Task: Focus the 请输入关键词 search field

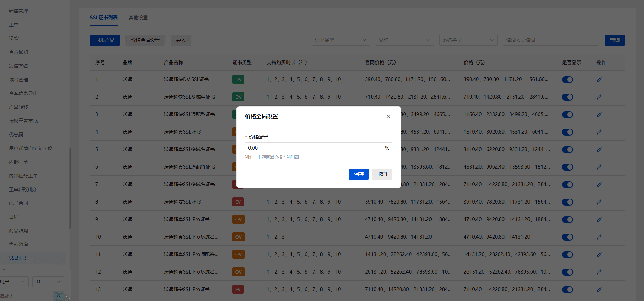Action: pos(551,40)
